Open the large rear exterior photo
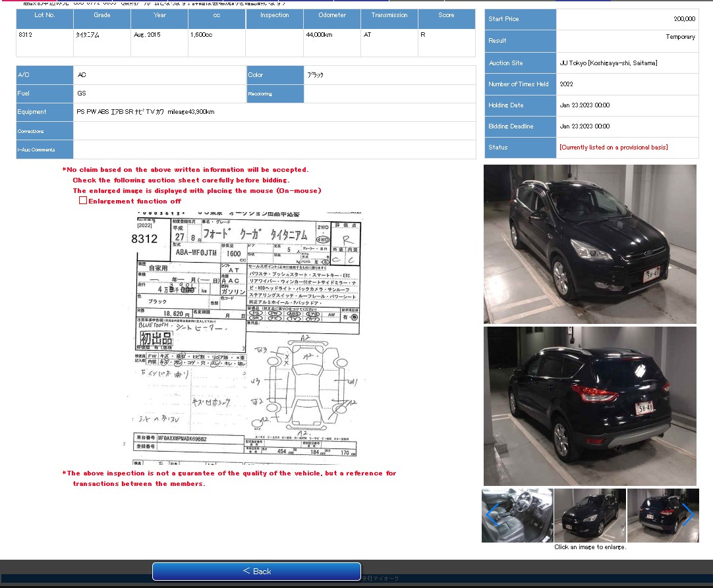This screenshot has width=713, height=588. coord(590,406)
